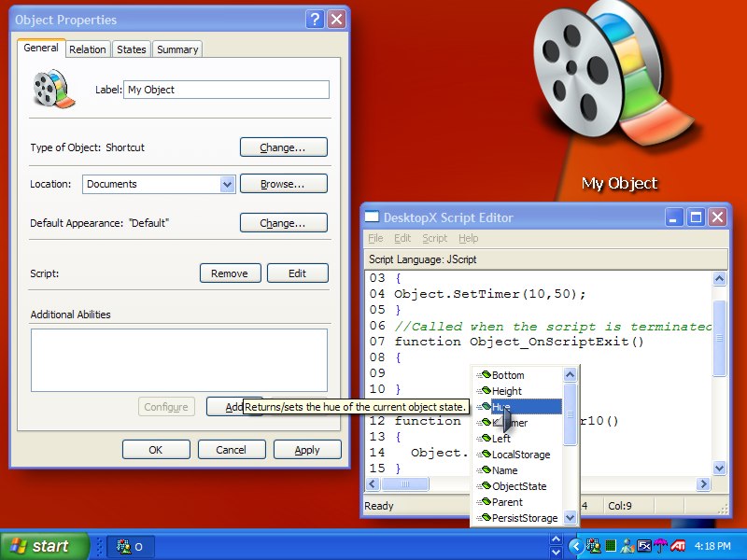Click the Remove script button
Viewport: 747px width, 560px height.
coord(230,273)
